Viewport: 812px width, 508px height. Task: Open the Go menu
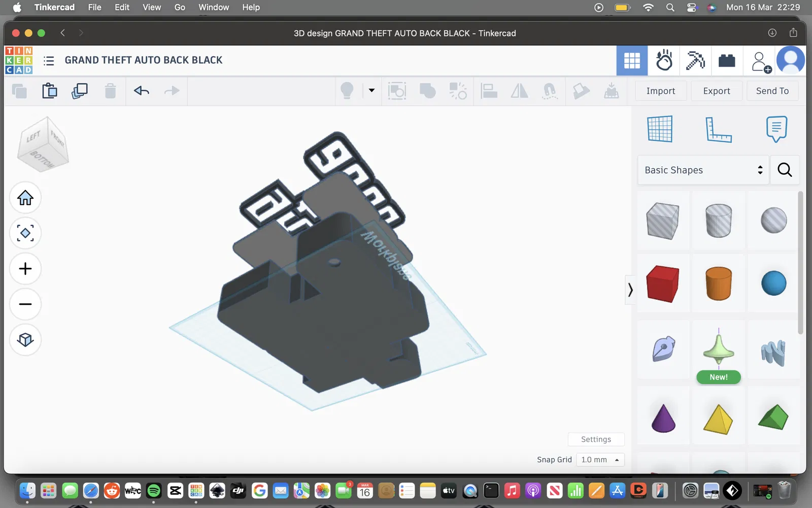point(180,7)
